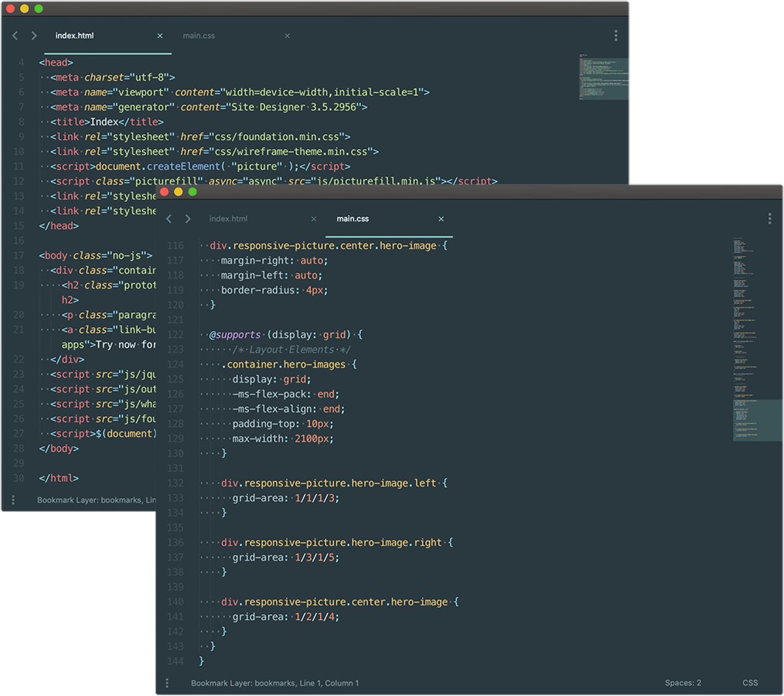The height and width of the screenshot is (696, 784).
Task: Click '.container.hero-images' selector on line 124
Action: [284, 364]
